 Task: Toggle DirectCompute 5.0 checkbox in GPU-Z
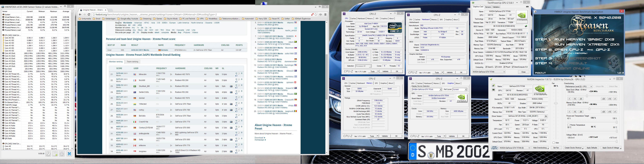tap(513, 67)
